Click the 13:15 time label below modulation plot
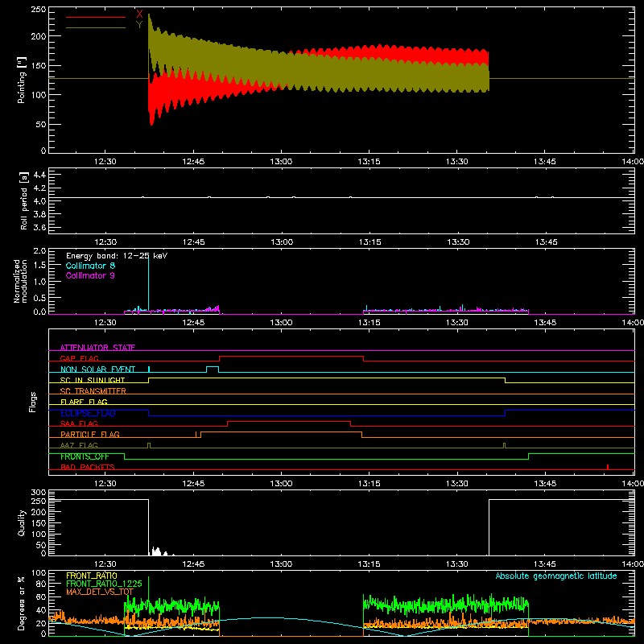This screenshot has width=644, height=644. [x=369, y=323]
